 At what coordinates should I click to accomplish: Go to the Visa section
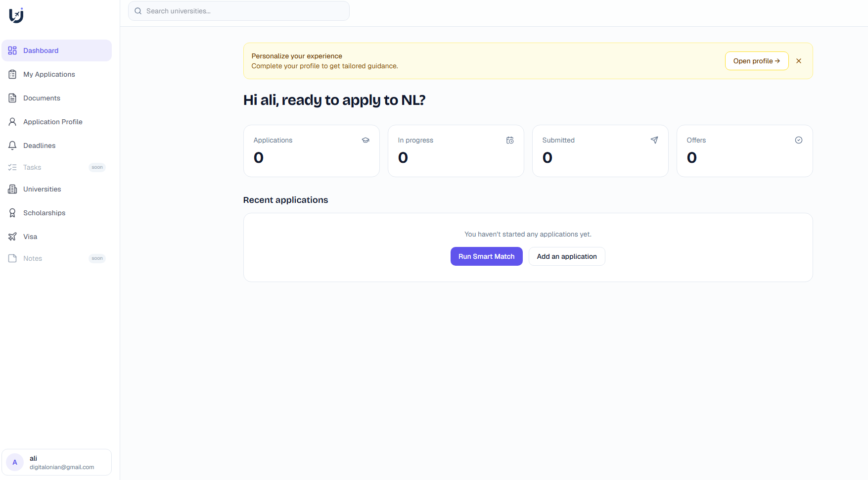pos(57,237)
